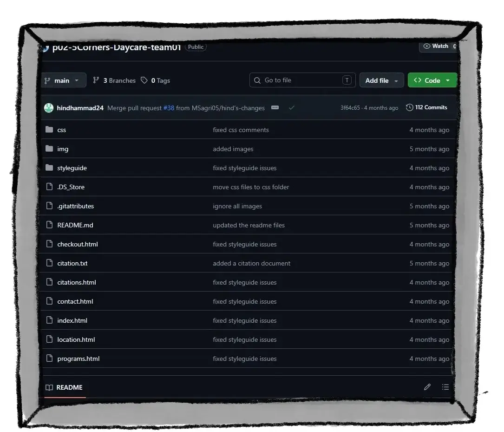Click the file icon beside programs.html

[x=49, y=358]
